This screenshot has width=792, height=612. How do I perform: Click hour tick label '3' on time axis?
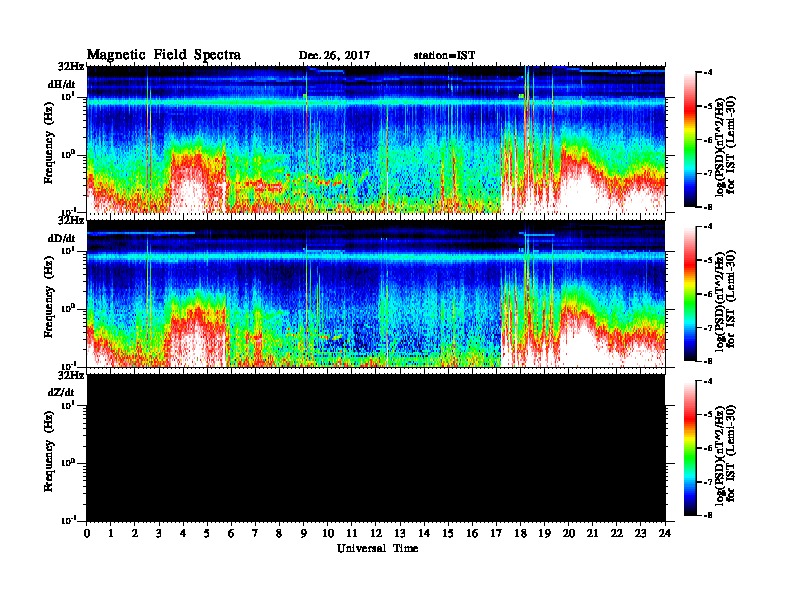tap(159, 534)
